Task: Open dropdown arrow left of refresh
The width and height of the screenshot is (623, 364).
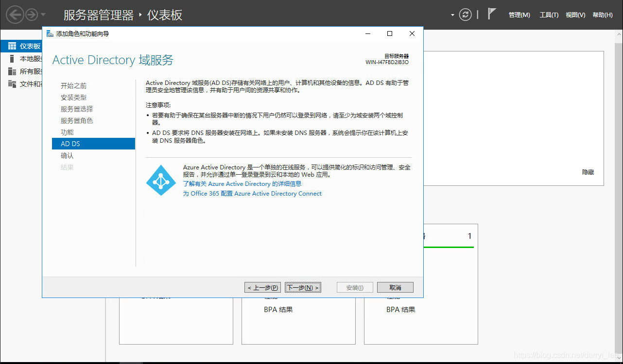Action: pyautogui.click(x=452, y=15)
